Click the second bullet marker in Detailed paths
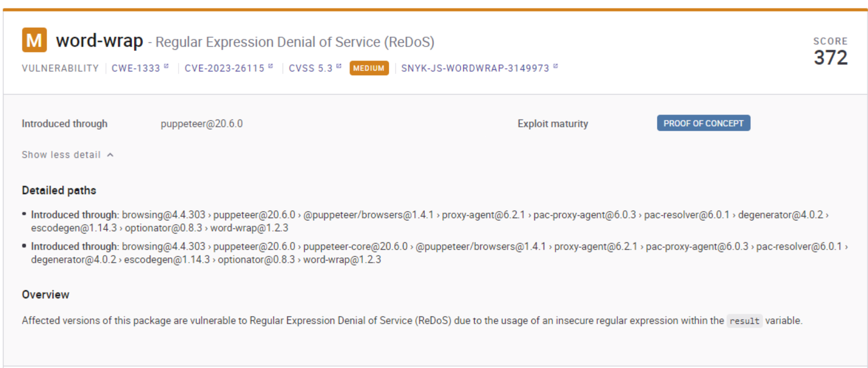The width and height of the screenshot is (868, 368). 24,245
